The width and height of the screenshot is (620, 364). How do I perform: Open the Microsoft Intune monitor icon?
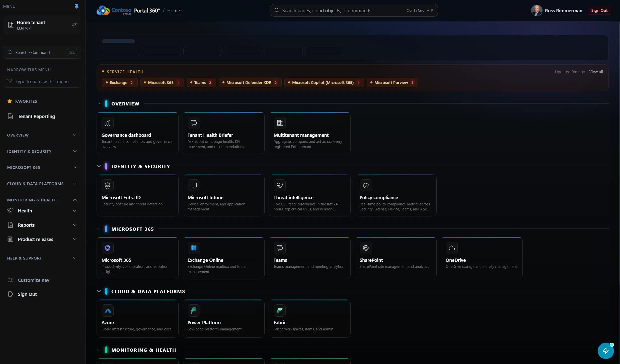point(194,186)
